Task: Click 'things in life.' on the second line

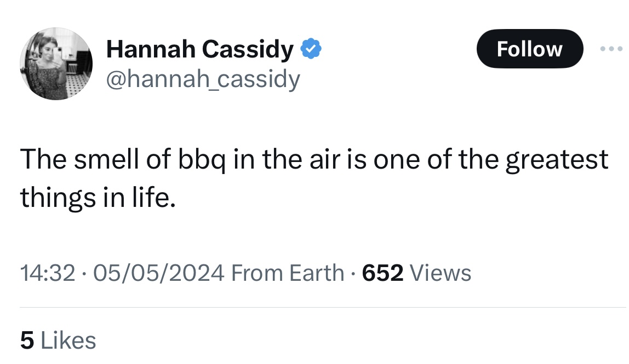Action: [99, 197]
